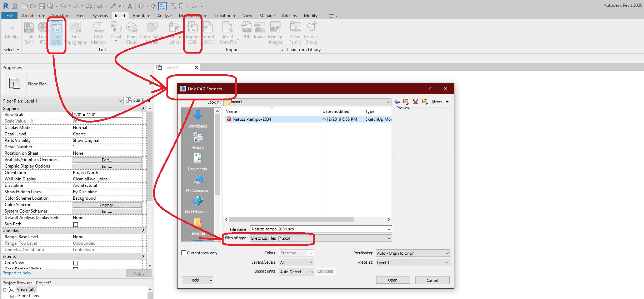The height and width of the screenshot is (299, 644).
Task: Click the Link CAD ribbon icon
Action: [56, 33]
